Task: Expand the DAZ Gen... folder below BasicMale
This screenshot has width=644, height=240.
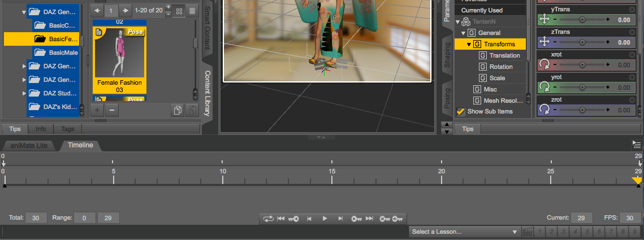Action: point(24,66)
